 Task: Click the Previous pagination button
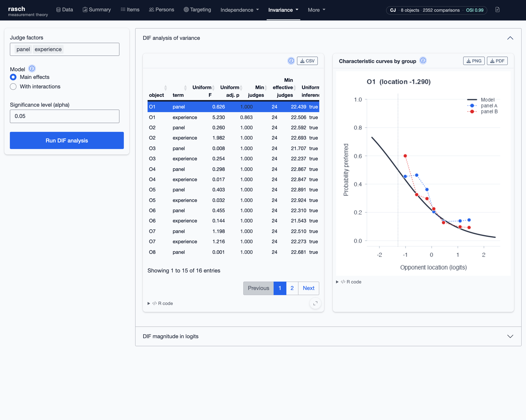pyautogui.click(x=259, y=288)
